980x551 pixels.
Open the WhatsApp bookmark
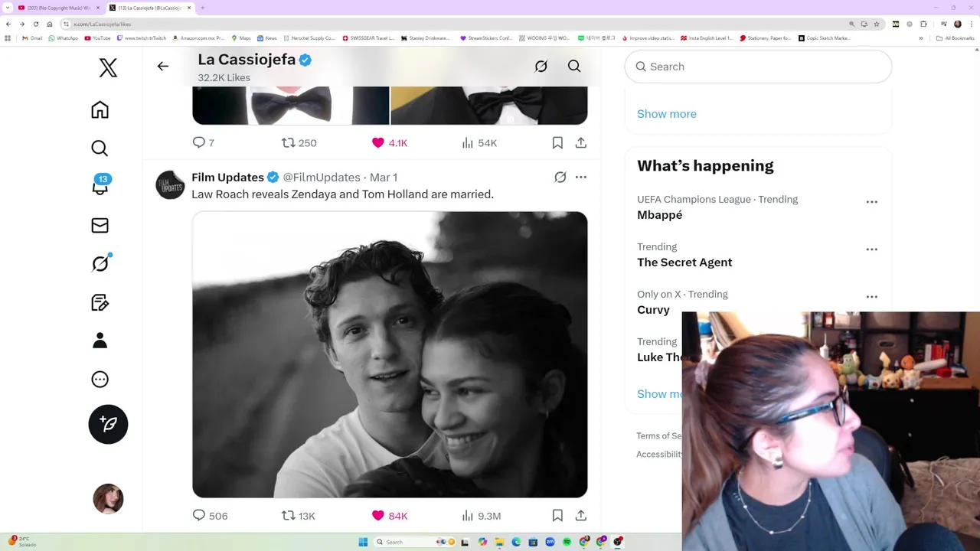(64, 37)
